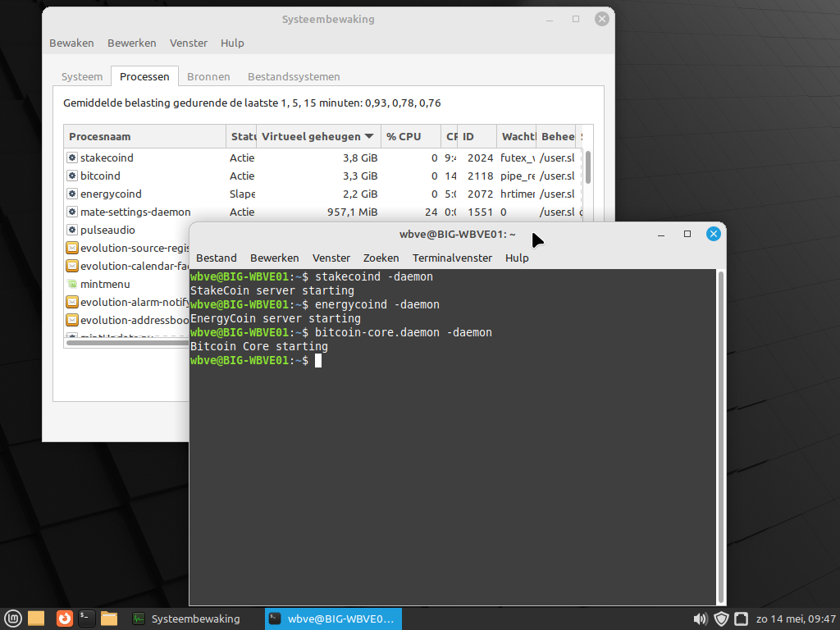840x630 pixels.
Task: Click the gear icon beside pulseaudio
Action: [x=72, y=230]
